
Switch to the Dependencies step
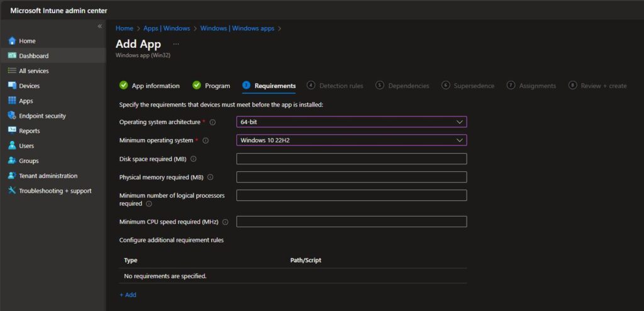point(402,86)
